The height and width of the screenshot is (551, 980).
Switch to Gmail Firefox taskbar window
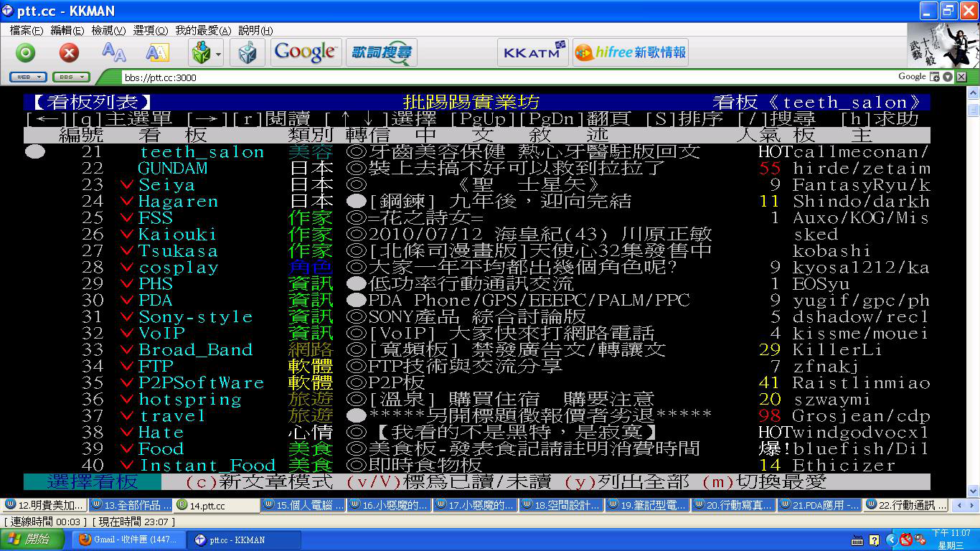(x=129, y=540)
